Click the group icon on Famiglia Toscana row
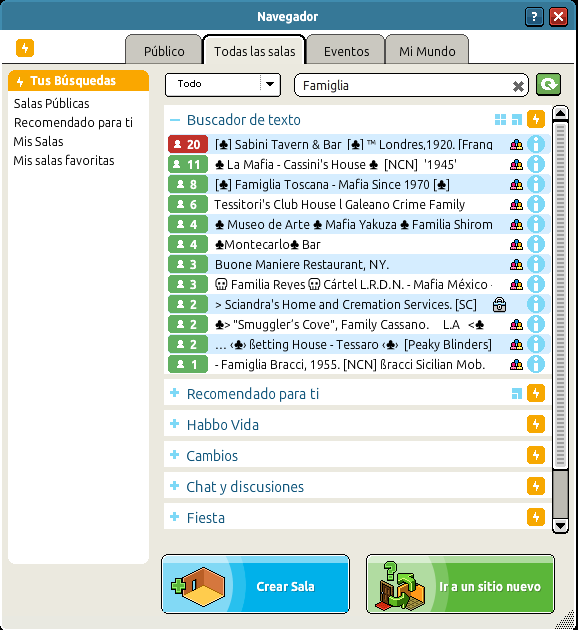This screenshot has height=630, width=578. (x=516, y=185)
